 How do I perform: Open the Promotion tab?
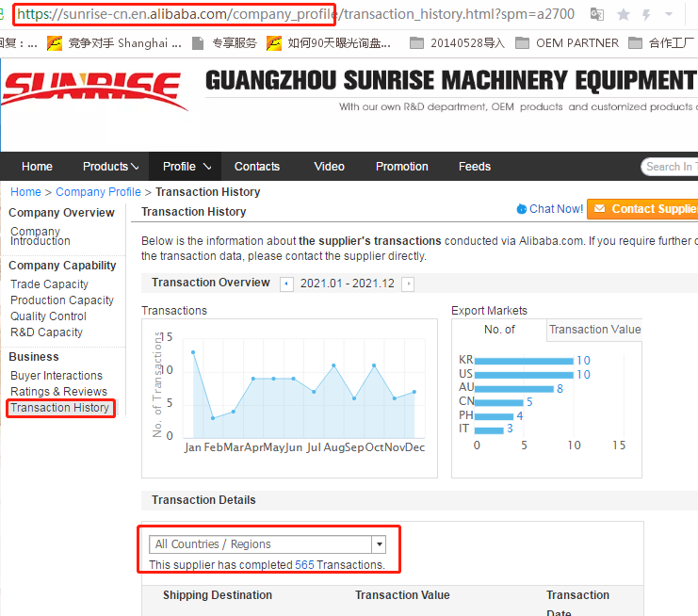401,167
